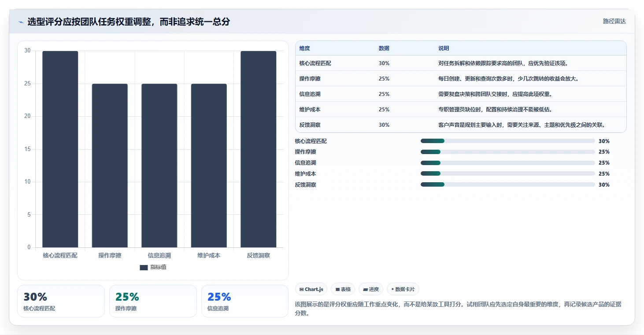Click the description starting 需要复盘决策和跨团队
644x335 pixels.
pyautogui.click(x=495, y=94)
